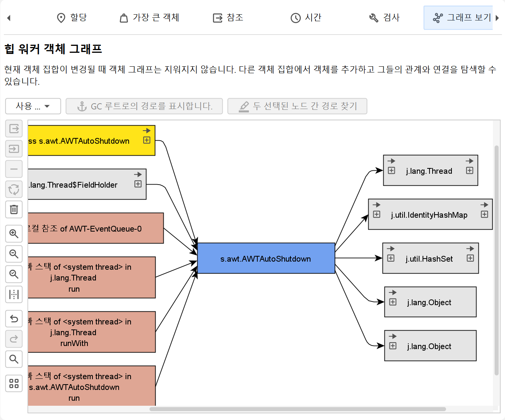Image resolution: width=505 pixels, height=420 pixels.
Task: Click the search magnifier icon in graph toolbar
Action: (x=14, y=359)
